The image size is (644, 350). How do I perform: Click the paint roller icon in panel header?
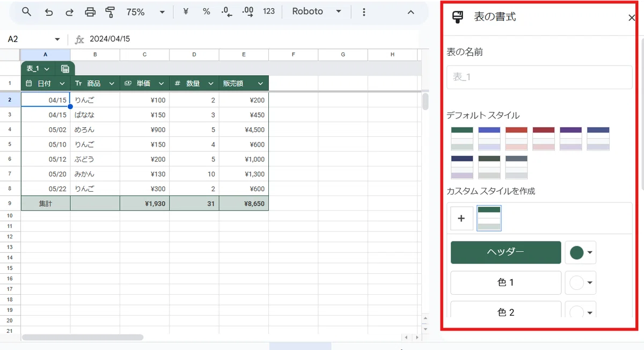(x=458, y=18)
